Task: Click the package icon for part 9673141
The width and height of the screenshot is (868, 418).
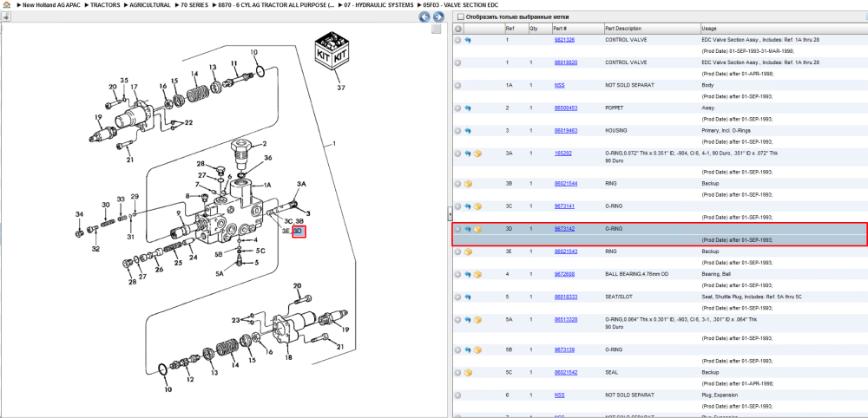Action: pos(477,206)
